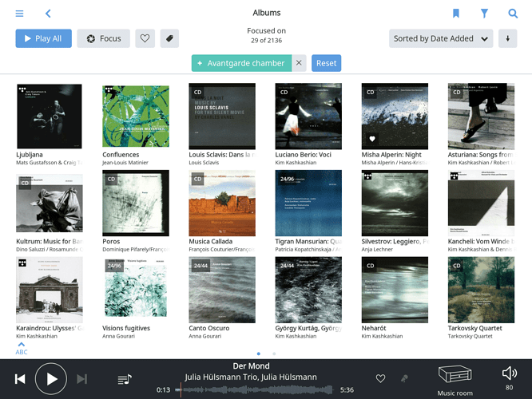This screenshot has height=399, width=532.
Task: Toggle the heart on Misha Alperin: Night cover
Action: (x=372, y=139)
